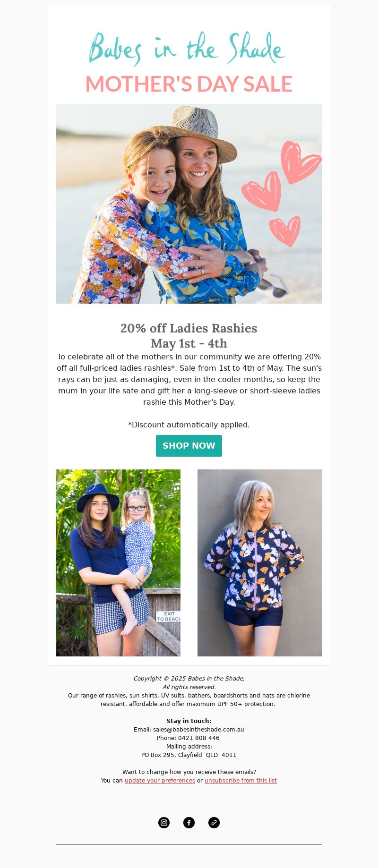Screen dimensions: 378x868
Task: Open the website link chain icon
Action: point(214,823)
